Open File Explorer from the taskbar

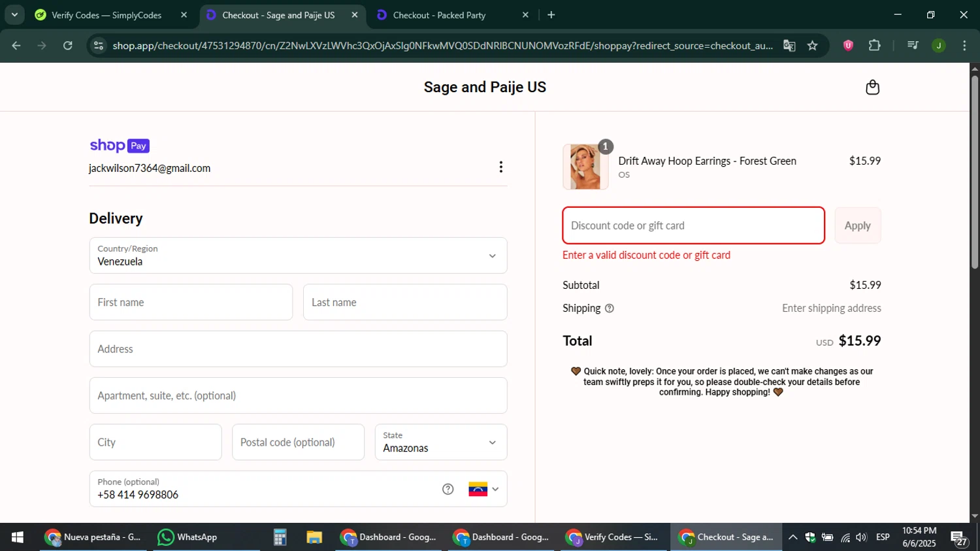314,537
